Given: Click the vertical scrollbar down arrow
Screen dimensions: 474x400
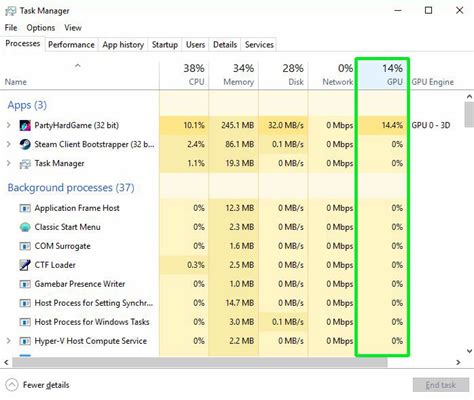Looking at the screenshot, I should click(x=469, y=351).
